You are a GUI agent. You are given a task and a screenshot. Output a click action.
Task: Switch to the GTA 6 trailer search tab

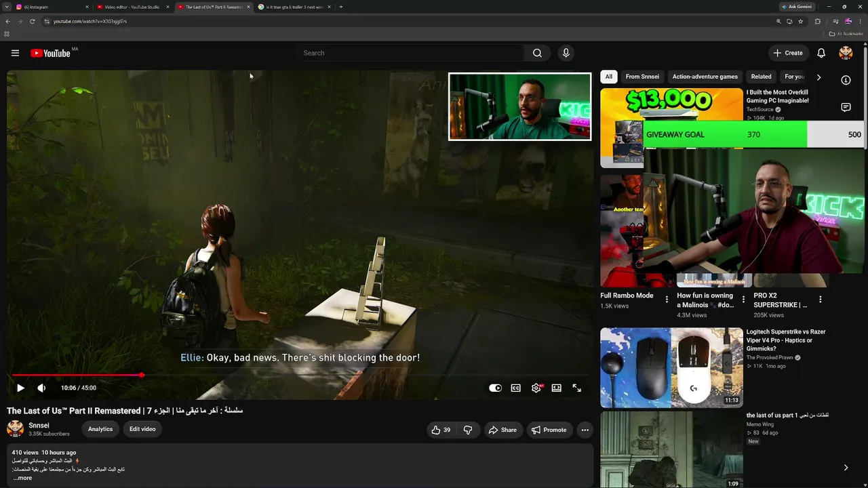pos(294,7)
